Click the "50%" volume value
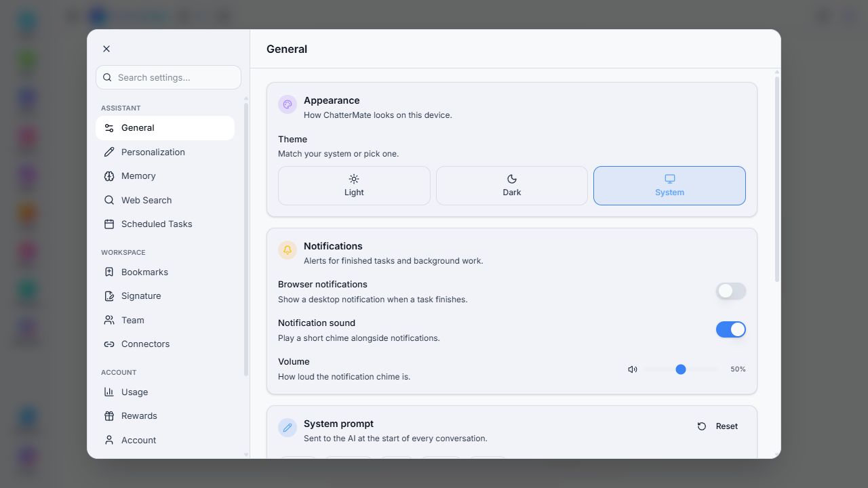868x488 pixels. [738, 369]
